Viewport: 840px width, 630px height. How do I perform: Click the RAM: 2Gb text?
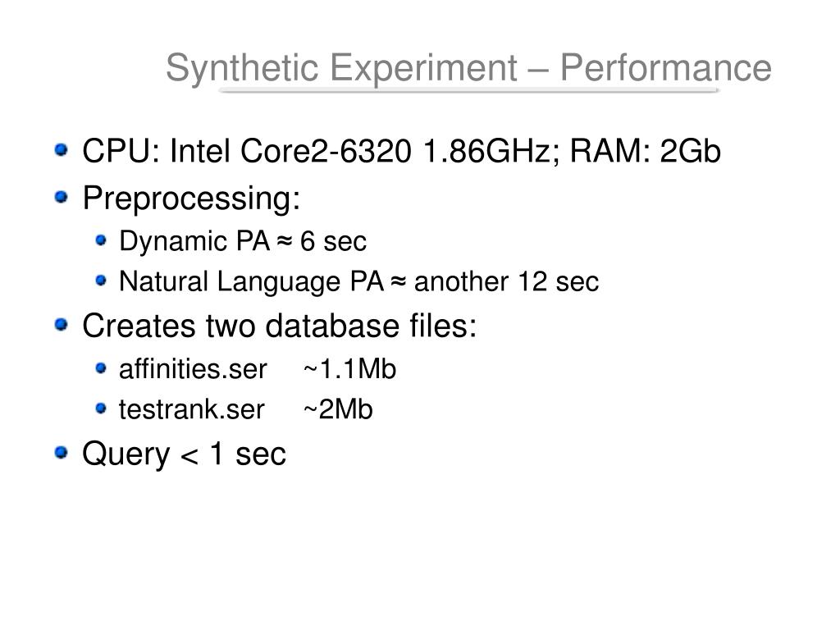pos(645,151)
